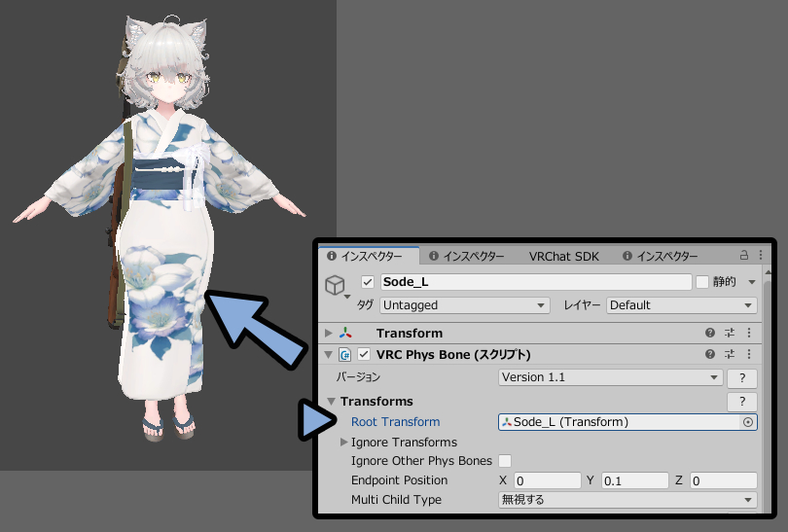Lock the Inspector with the padlock icon

(x=744, y=255)
